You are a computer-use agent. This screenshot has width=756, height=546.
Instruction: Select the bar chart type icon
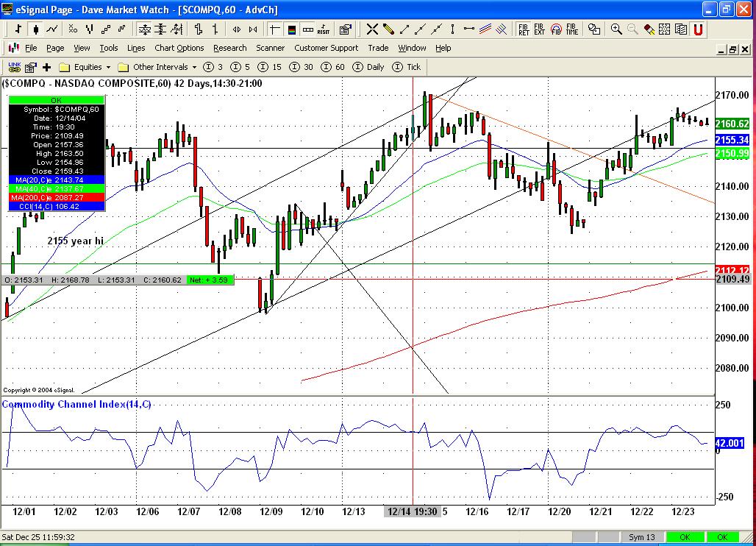18,29
